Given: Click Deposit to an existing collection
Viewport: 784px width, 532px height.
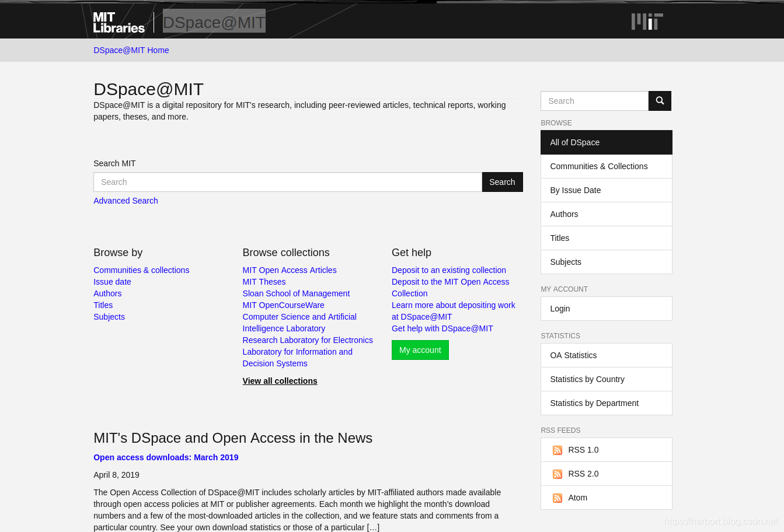Looking at the screenshot, I should pyautogui.click(x=449, y=270).
